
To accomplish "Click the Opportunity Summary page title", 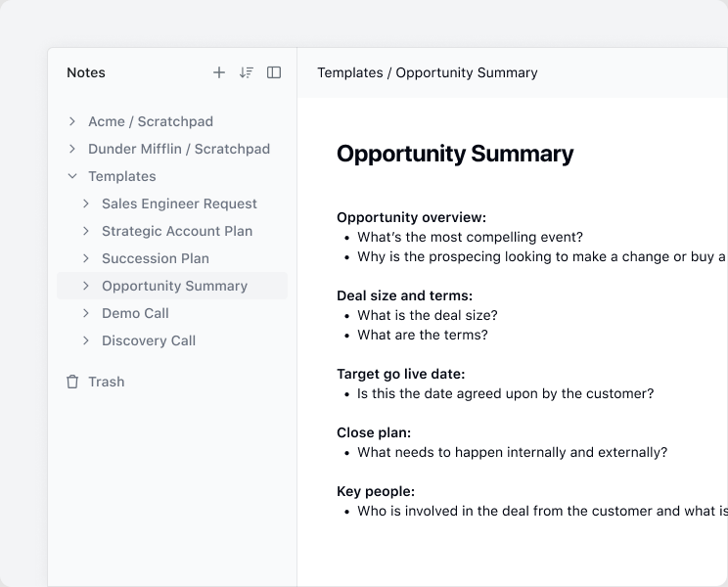I will [x=455, y=154].
